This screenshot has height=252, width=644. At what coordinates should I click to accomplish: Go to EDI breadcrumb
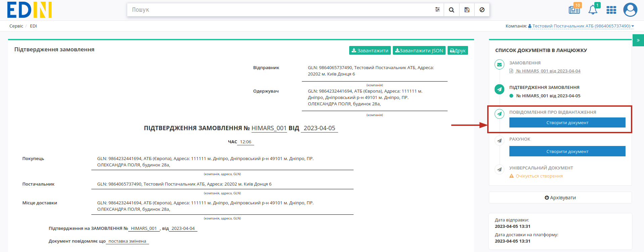(33, 26)
